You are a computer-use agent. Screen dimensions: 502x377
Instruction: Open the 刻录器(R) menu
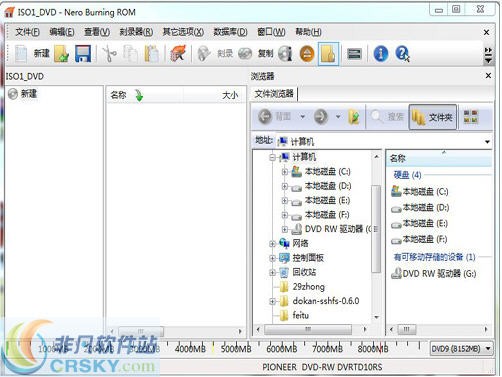[136, 32]
